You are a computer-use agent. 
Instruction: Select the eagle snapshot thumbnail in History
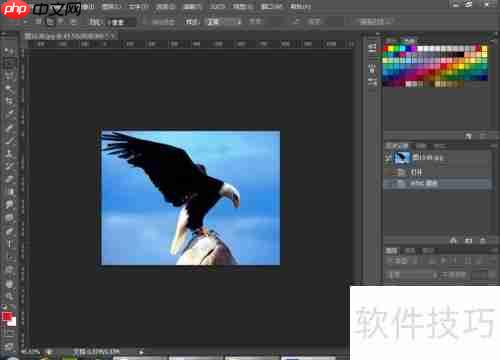[x=402, y=158]
